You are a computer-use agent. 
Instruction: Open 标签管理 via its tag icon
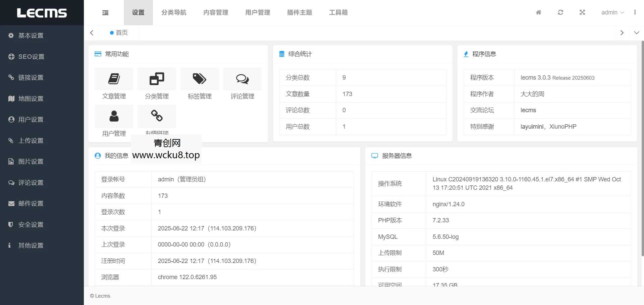[200, 84]
